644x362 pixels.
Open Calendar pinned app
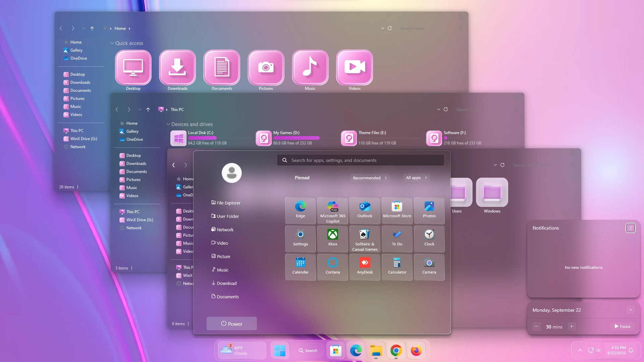tap(301, 267)
